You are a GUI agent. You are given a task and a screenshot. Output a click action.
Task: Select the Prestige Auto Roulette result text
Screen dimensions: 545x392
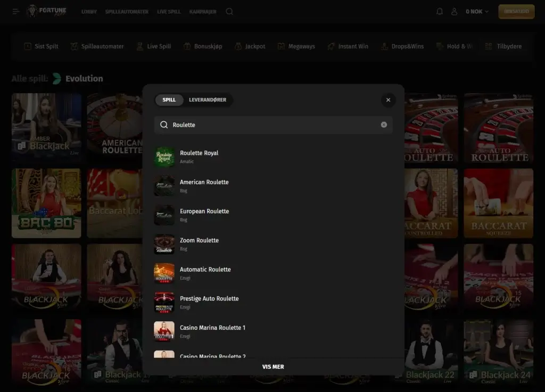209,299
